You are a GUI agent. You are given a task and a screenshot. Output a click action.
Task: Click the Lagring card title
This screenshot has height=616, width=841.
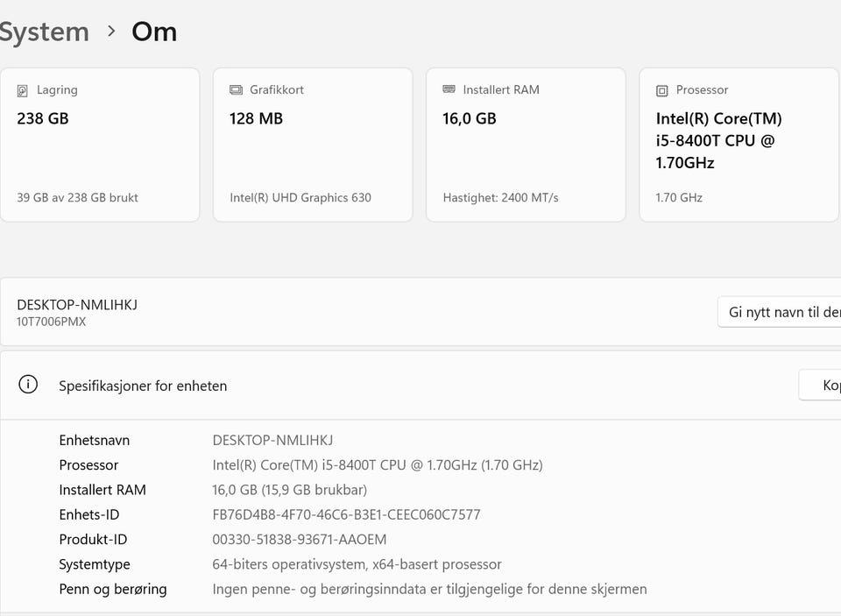click(x=57, y=89)
